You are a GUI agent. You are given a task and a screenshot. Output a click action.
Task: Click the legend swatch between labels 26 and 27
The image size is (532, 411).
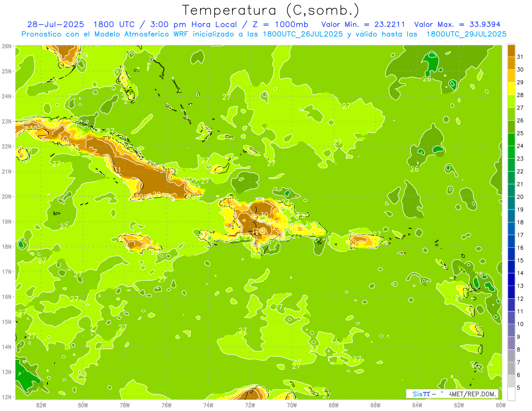point(512,114)
